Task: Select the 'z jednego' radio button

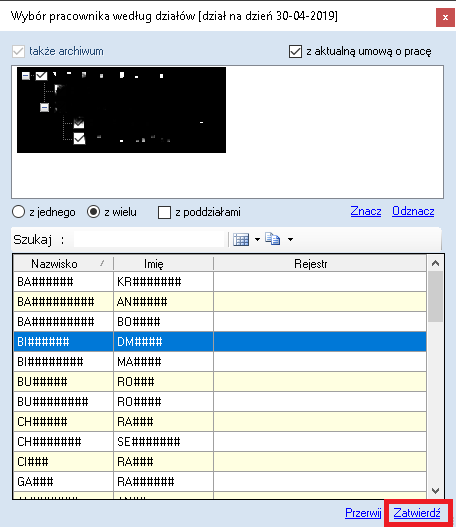Action: 18,212
